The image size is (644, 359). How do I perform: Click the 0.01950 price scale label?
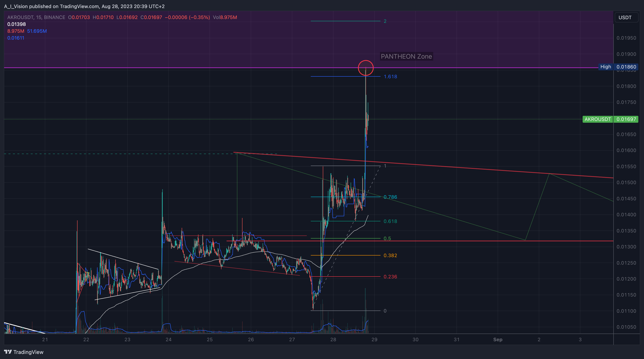(626, 38)
